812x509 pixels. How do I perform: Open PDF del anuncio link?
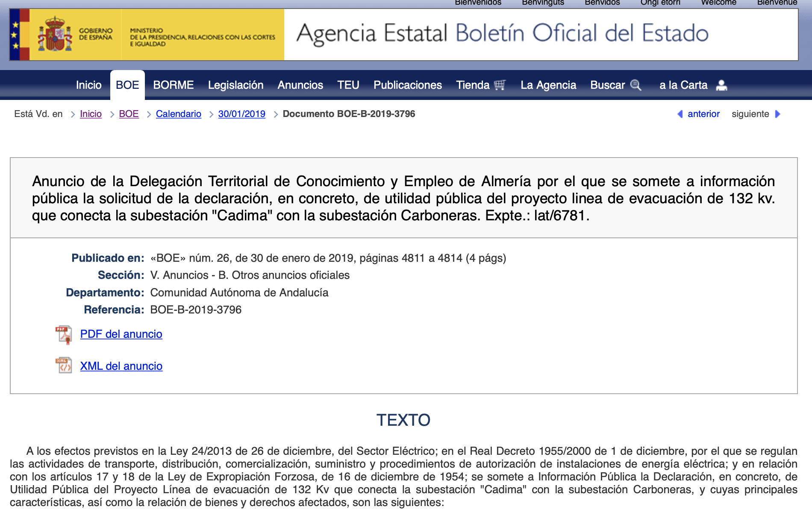tap(121, 334)
